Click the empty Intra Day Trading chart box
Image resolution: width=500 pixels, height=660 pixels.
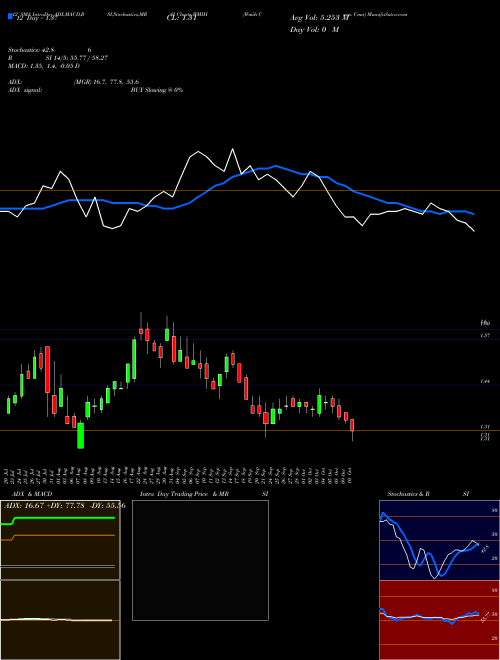point(200,560)
